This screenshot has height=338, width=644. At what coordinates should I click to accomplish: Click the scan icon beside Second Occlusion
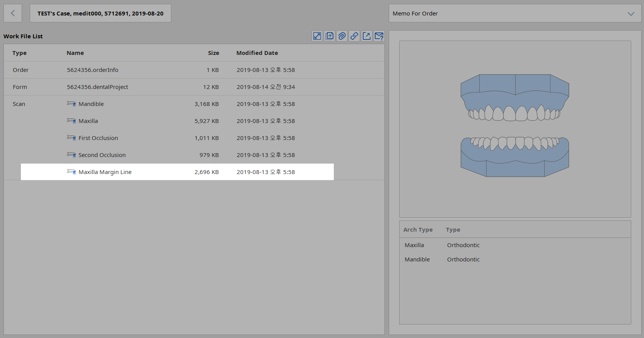(71, 155)
